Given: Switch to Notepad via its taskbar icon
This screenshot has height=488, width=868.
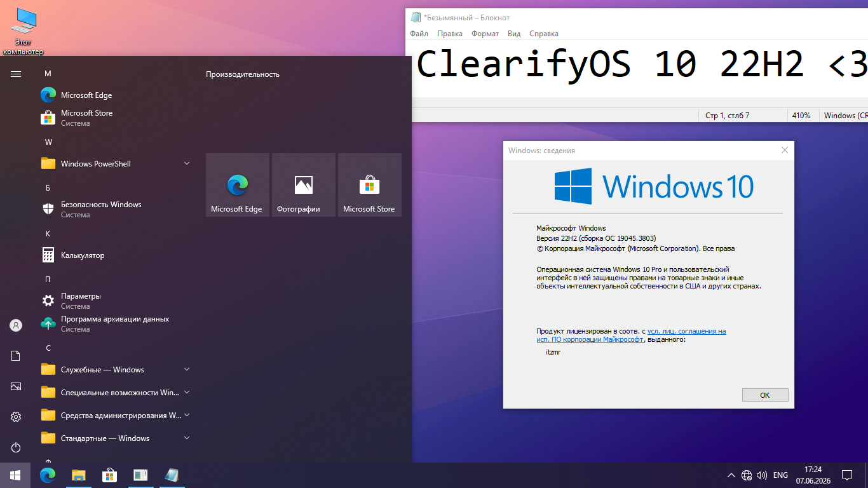Looking at the screenshot, I should tap(172, 475).
